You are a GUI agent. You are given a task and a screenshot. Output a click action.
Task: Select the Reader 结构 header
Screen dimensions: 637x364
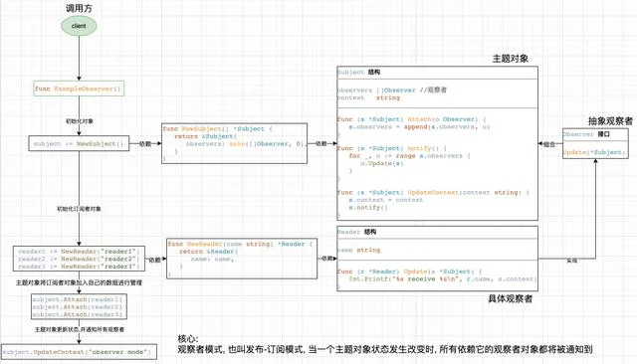coord(438,232)
